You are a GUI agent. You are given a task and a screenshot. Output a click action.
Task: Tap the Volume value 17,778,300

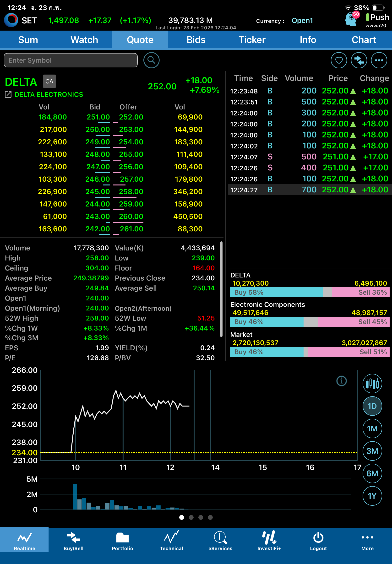[x=91, y=248]
